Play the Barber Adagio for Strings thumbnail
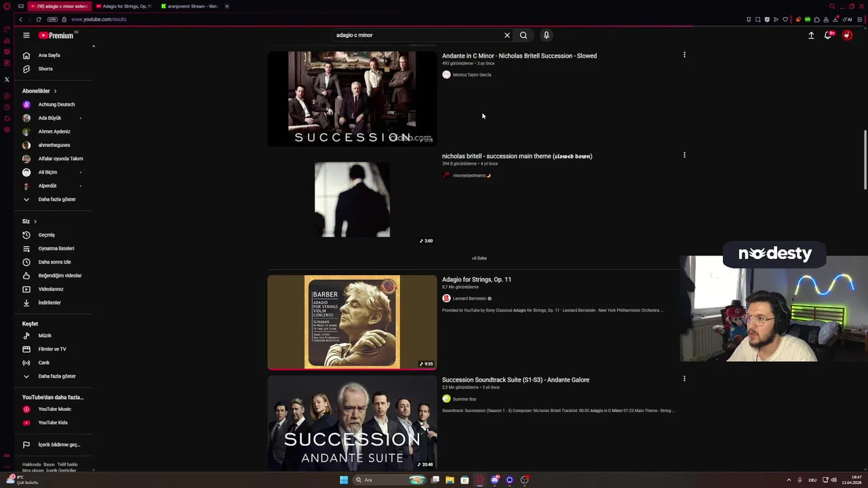868x488 pixels. coord(352,322)
